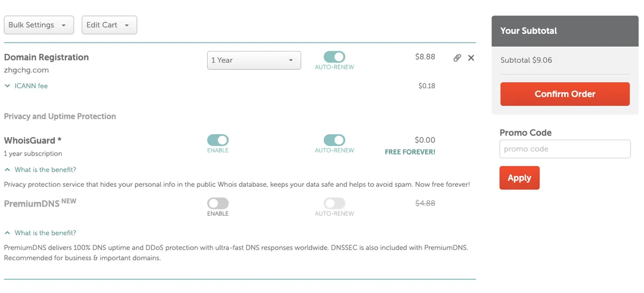Screen dimensions: 644x293
Task: Disable auto-renew for Domain Registration
Action: tap(334, 57)
